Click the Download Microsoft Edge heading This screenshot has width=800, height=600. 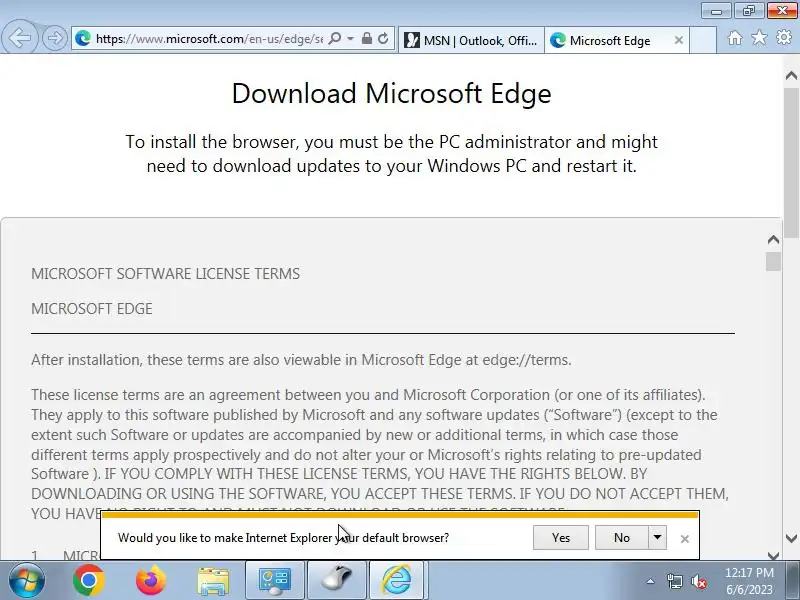click(391, 93)
